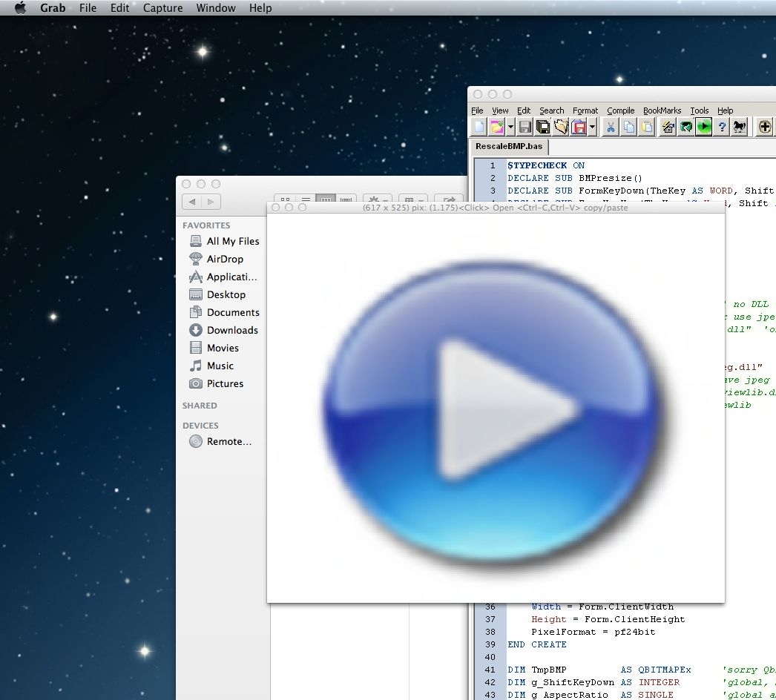Viewport: 776px width, 700px height.
Task: Open the editor's Search menu
Action: coord(552,110)
